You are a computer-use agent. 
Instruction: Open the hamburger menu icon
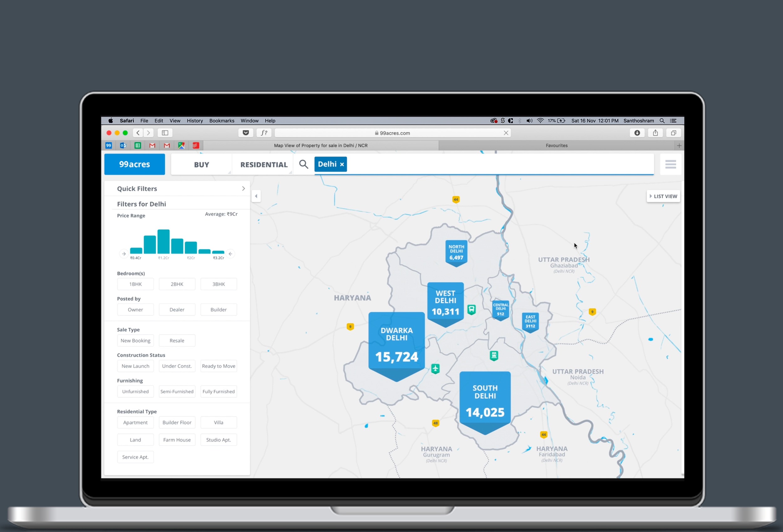click(x=671, y=164)
